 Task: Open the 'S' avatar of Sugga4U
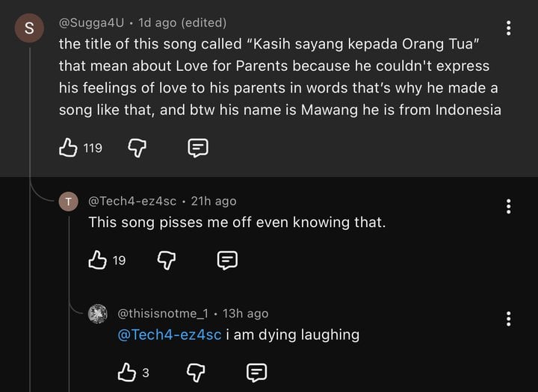[29, 30]
